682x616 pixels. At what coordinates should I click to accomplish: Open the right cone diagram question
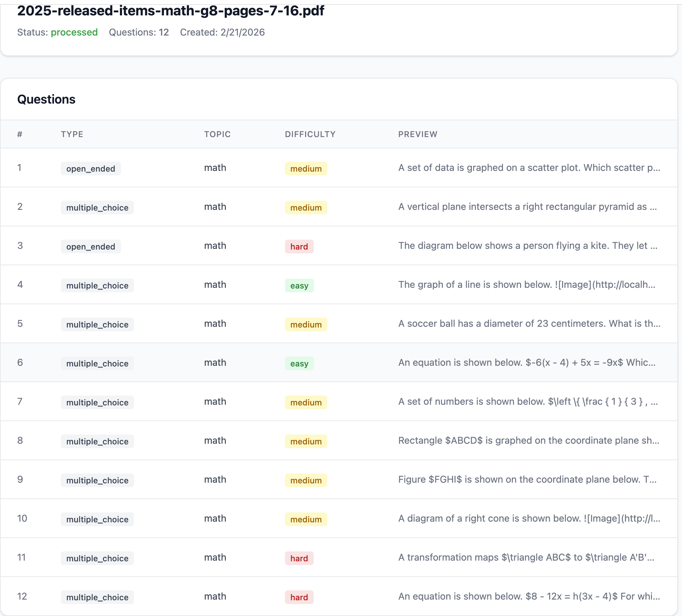coord(529,518)
